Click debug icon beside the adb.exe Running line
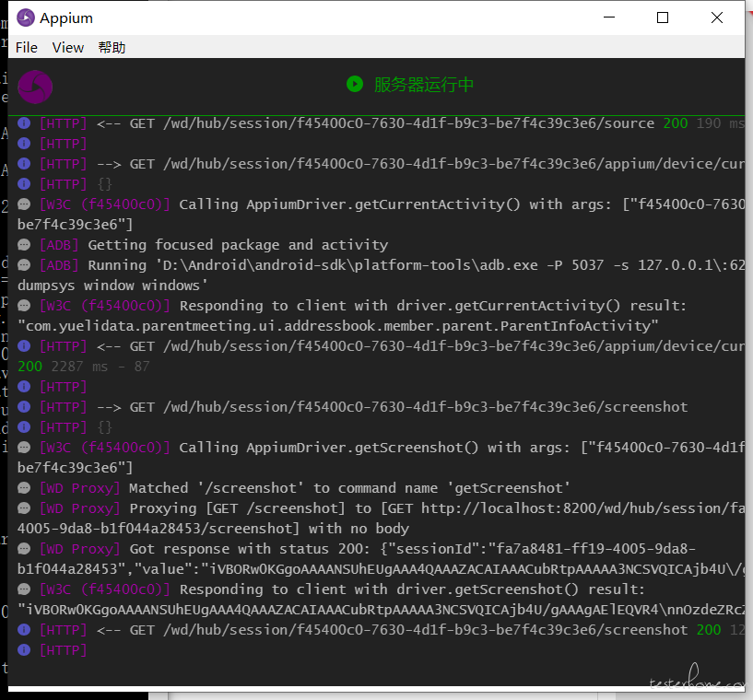Viewport: 753px width, 700px height. (x=24, y=265)
